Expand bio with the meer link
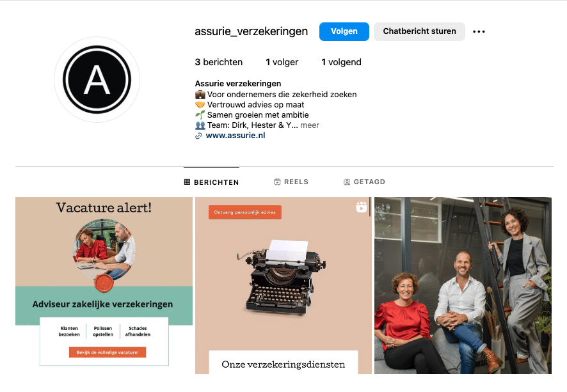The height and width of the screenshot is (392, 567). pos(310,125)
